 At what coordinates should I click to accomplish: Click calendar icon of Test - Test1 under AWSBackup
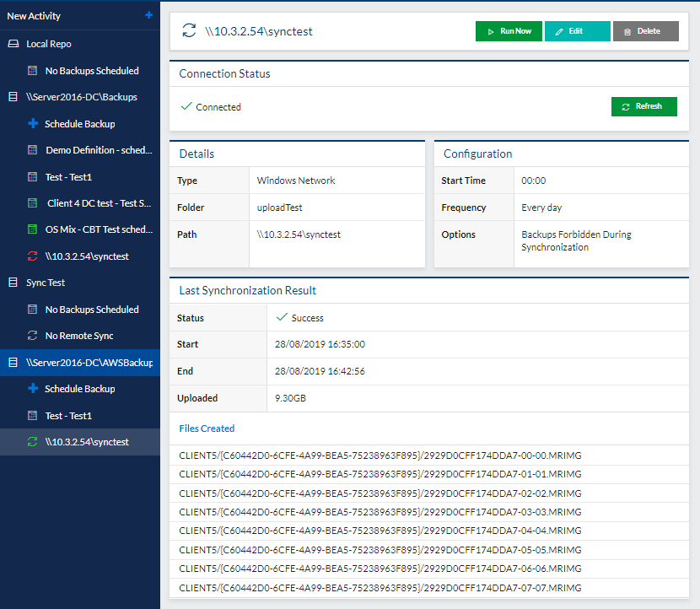click(33, 416)
